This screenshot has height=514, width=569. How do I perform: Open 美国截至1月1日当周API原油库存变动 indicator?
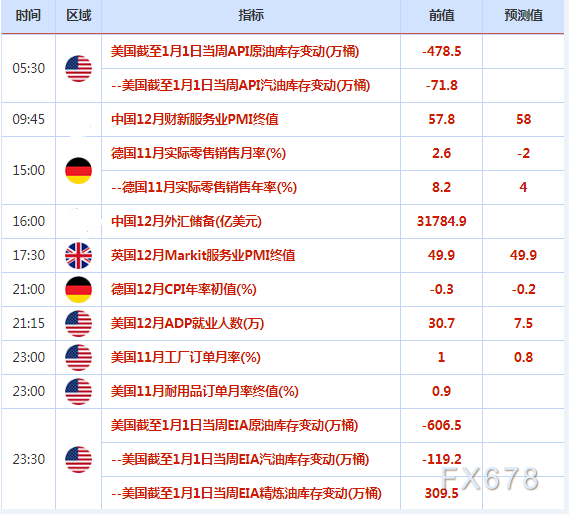(x=235, y=51)
